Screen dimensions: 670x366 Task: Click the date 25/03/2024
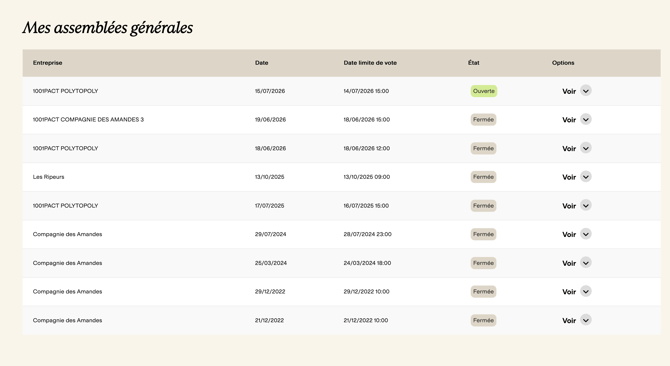[270, 263]
